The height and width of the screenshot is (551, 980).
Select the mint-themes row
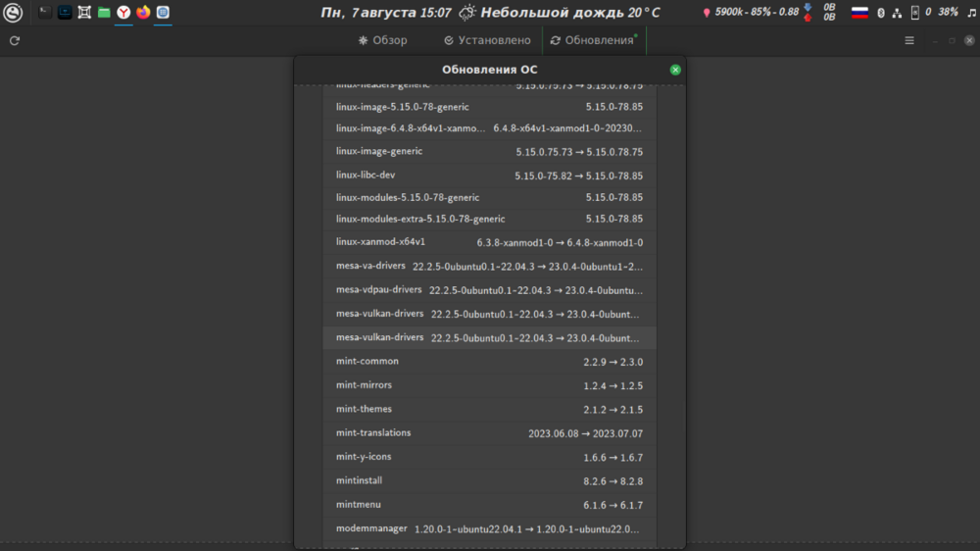point(489,410)
